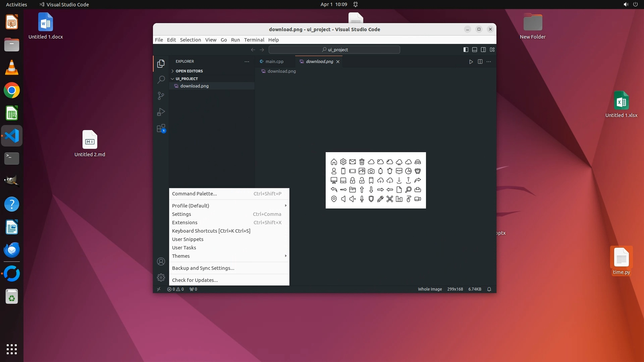Open the Search view in activity bar
644x362 pixels.
click(x=161, y=80)
